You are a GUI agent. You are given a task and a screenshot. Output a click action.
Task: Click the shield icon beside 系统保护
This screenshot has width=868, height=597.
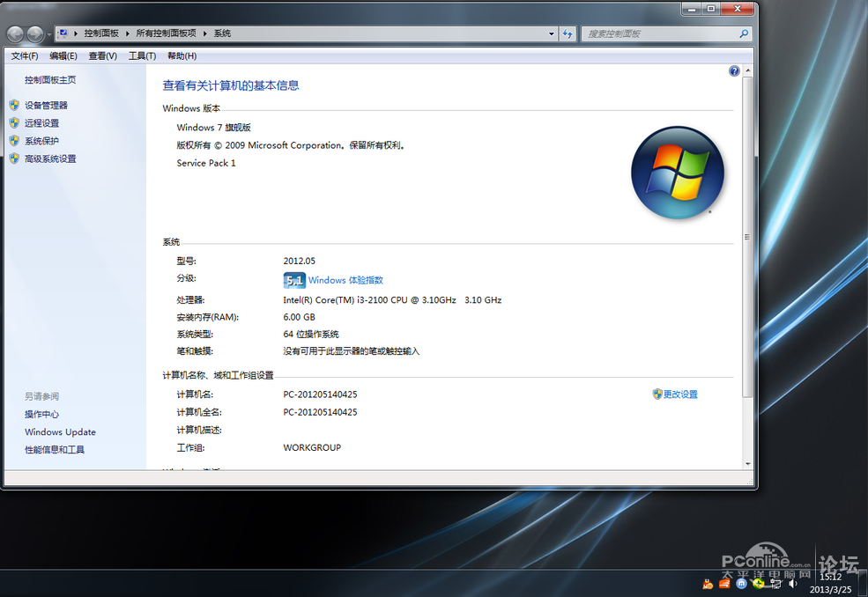click(14, 141)
